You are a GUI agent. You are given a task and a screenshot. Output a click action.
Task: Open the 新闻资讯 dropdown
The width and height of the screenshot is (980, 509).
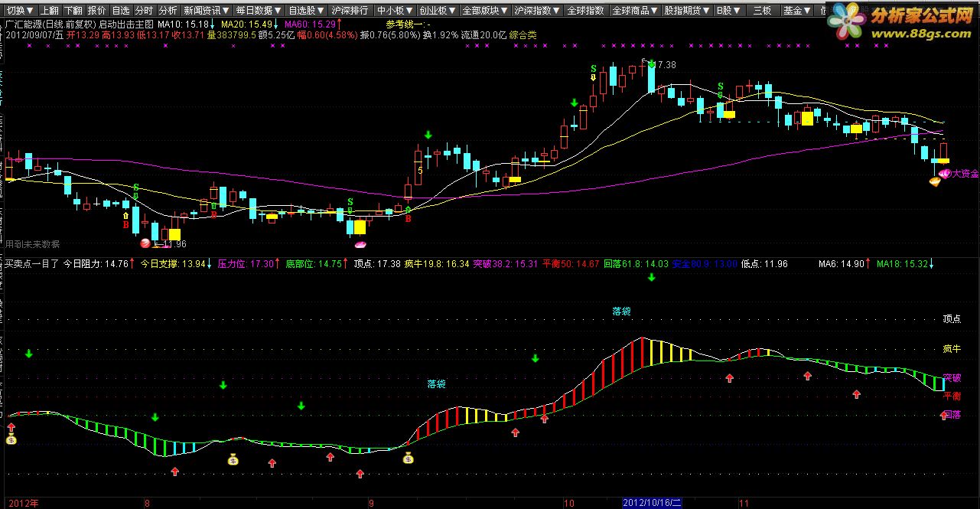[x=207, y=11]
